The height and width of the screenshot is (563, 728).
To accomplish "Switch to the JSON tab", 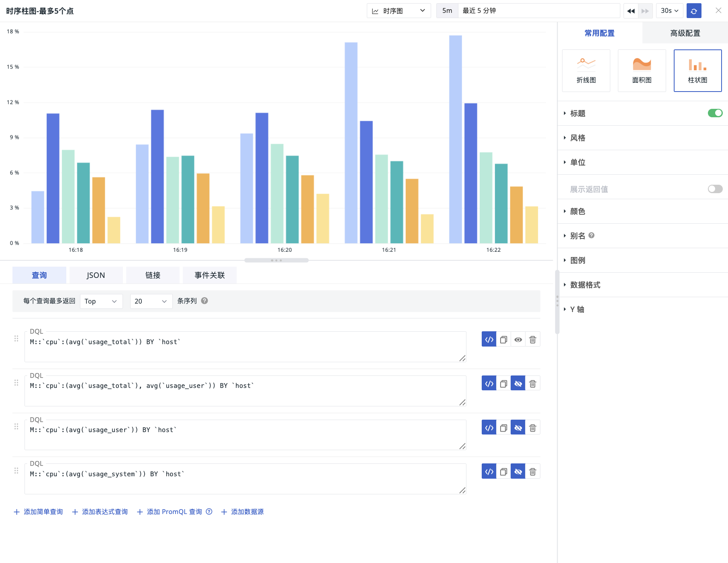I will click(x=96, y=275).
